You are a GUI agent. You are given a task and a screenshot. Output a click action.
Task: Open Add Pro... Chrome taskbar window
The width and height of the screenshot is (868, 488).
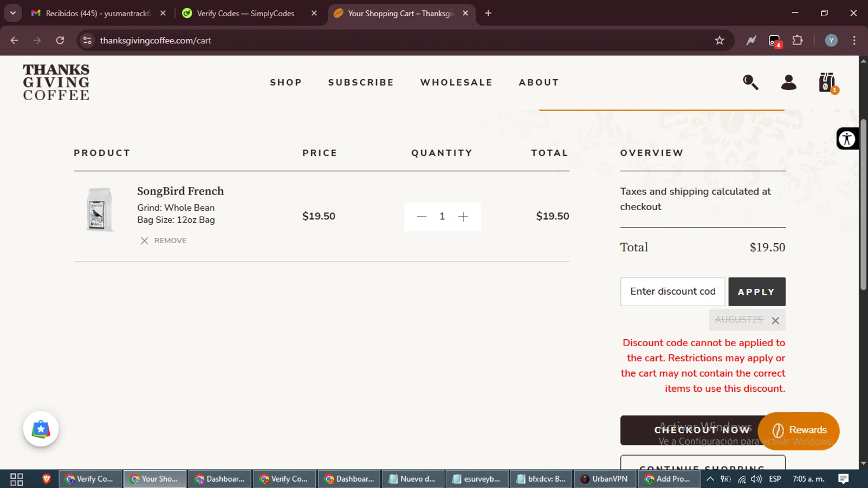pos(669,479)
